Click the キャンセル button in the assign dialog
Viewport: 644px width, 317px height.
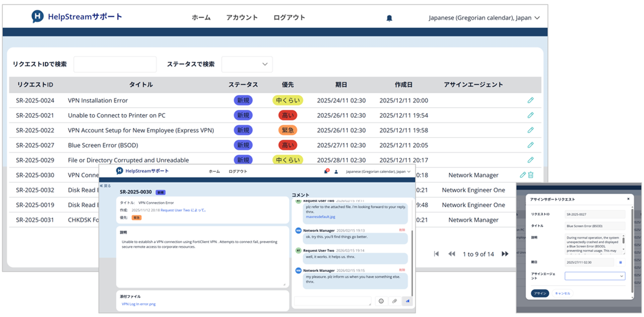tap(562, 293)
